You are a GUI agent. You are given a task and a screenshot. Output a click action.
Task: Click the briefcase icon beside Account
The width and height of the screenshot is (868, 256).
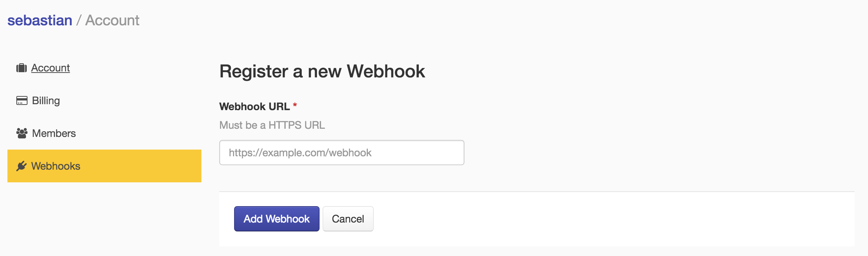coord(22,68)
